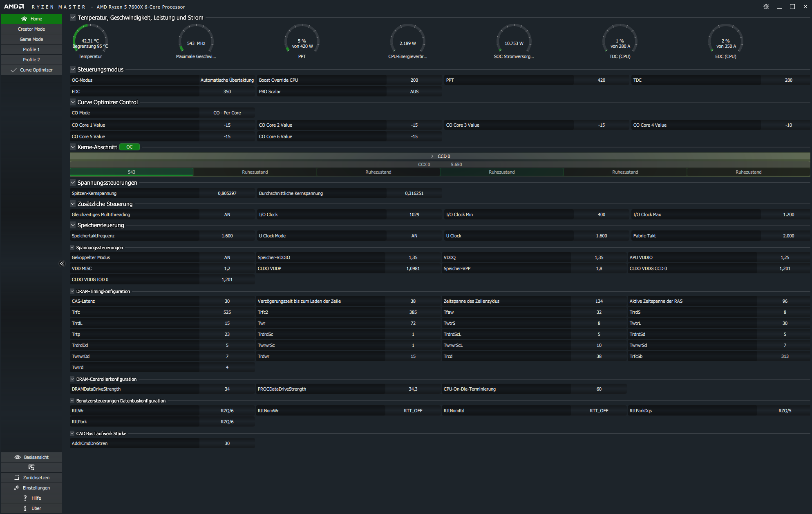Switch to Profile 1
This screenshot has width=812, height=514.
click(x=31, y=49)
